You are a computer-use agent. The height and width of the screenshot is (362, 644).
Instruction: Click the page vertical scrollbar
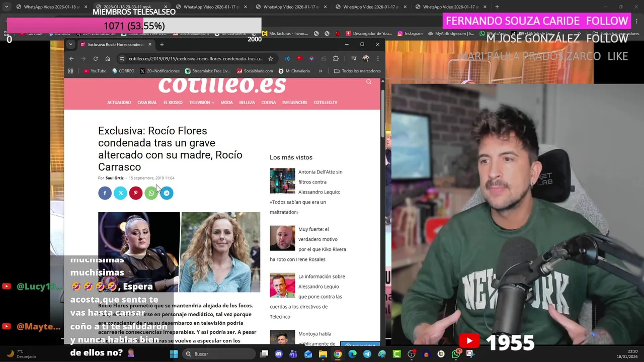tap(382, 113)
